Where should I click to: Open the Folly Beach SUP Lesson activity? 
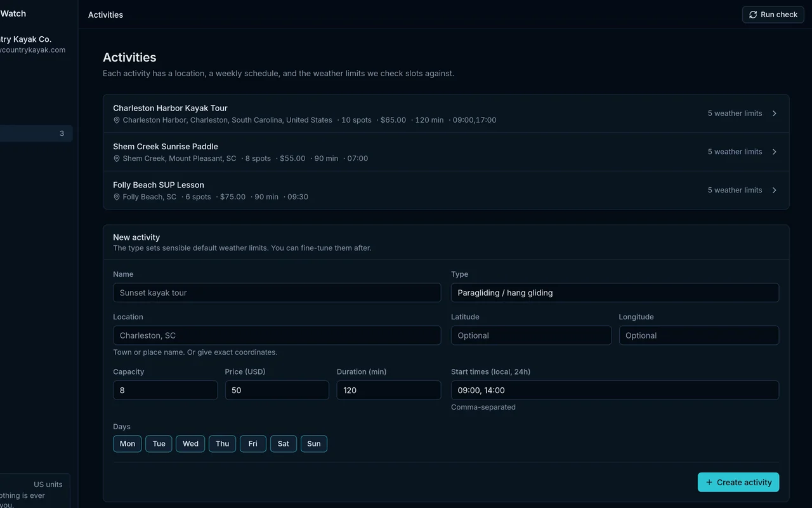click(446, 190)
